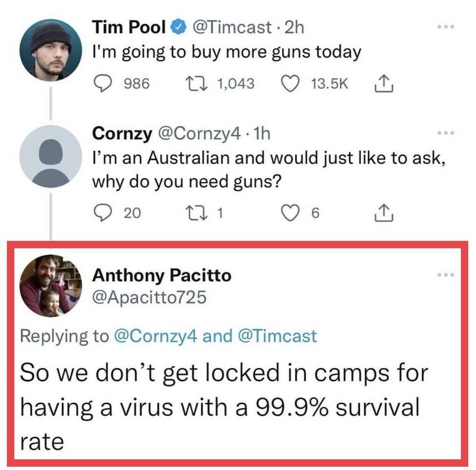476x470 pixels.
Task: Click reply icon on Tim Pool's tweet
Action: click(102, 84)
